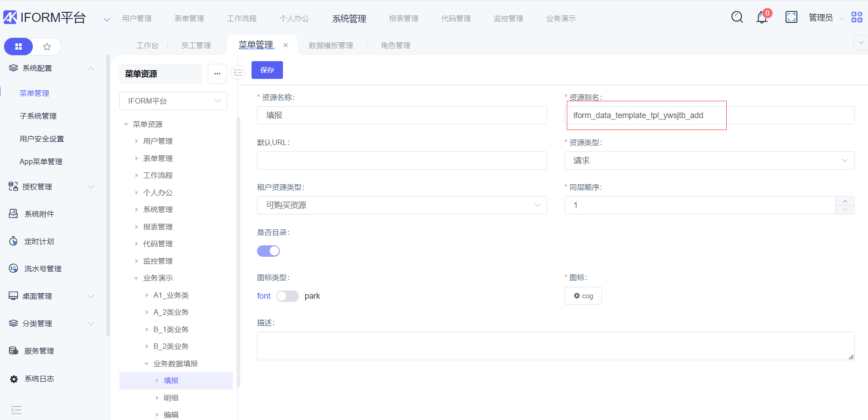Open the cog icon picker
The image size is (868, 420).
(x=583, y=296)
